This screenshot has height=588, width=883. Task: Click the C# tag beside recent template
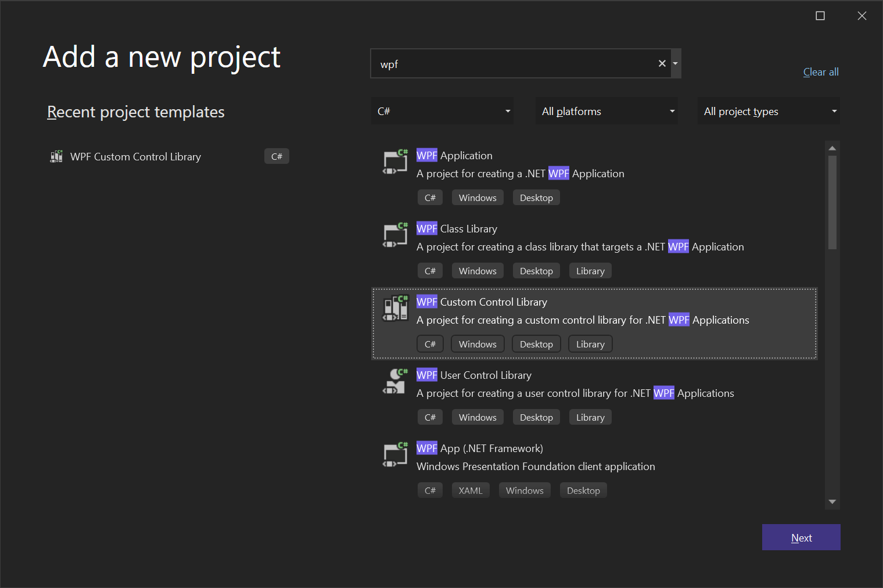tap(277, 156)
